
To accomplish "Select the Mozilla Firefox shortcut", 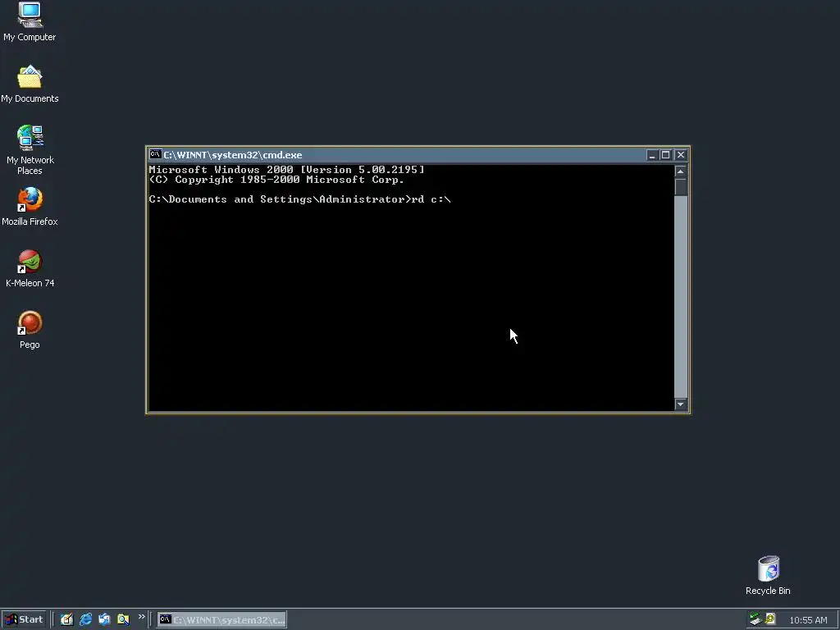I will pyautogui.click(x=30, y=206).
